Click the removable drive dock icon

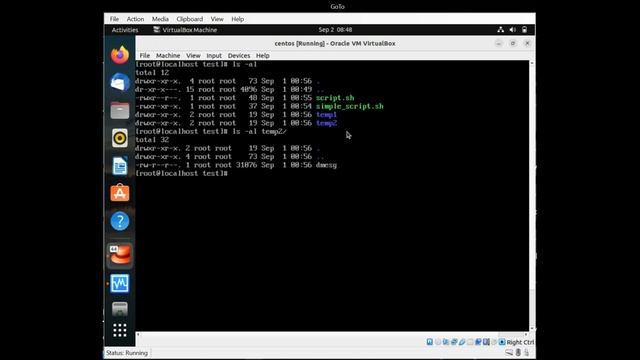coord(120,309)
